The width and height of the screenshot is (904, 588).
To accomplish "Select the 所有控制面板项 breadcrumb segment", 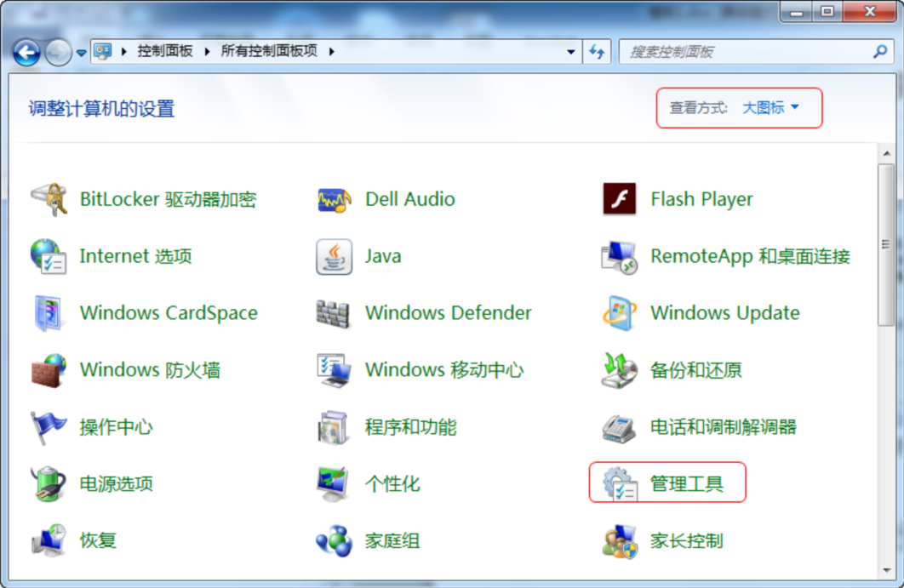I will pyautogui.click(x=269, y=51).
